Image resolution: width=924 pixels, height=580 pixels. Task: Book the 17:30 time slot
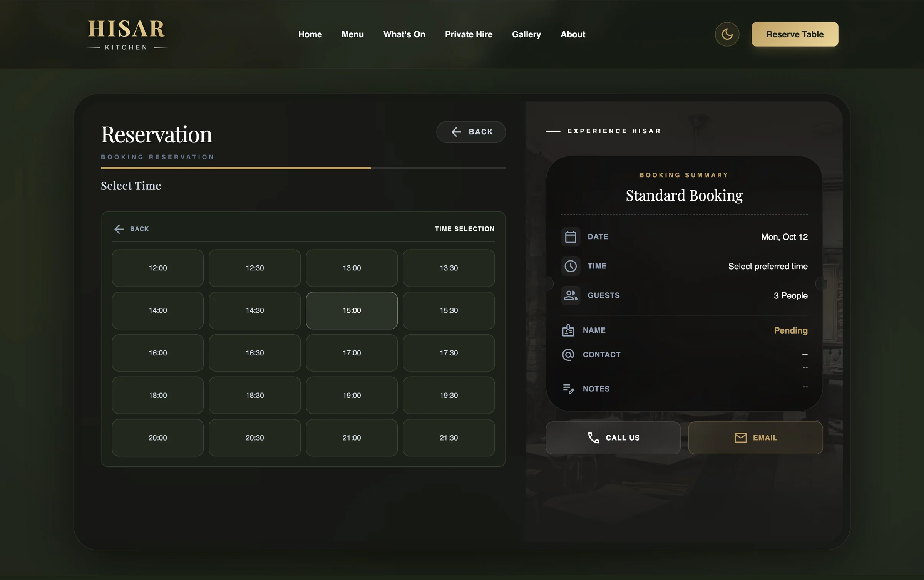449,353
